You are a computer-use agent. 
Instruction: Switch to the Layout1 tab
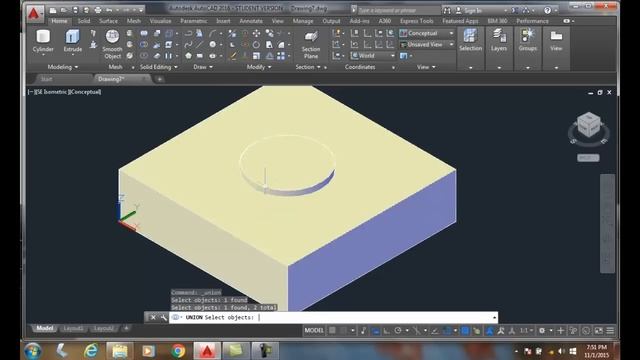point(73,329)
